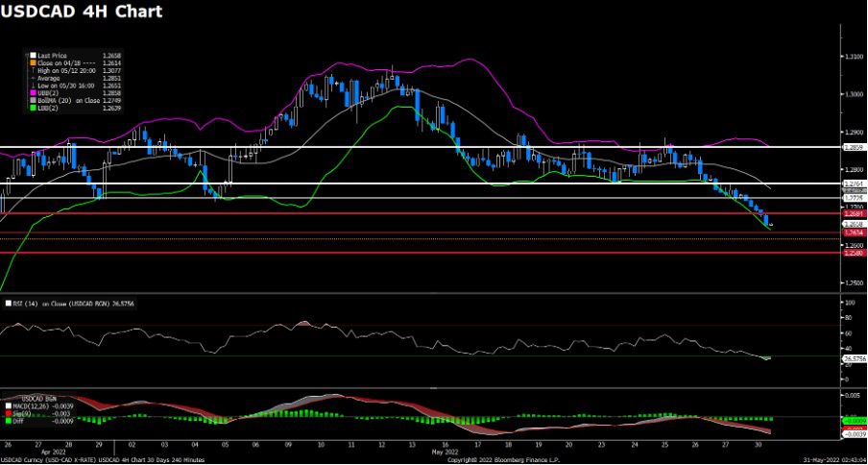Viewport: 868px width, 465px height.
Task: Click the RSI axis value 100
Action: pyautogui.click(x=849, y=303)
